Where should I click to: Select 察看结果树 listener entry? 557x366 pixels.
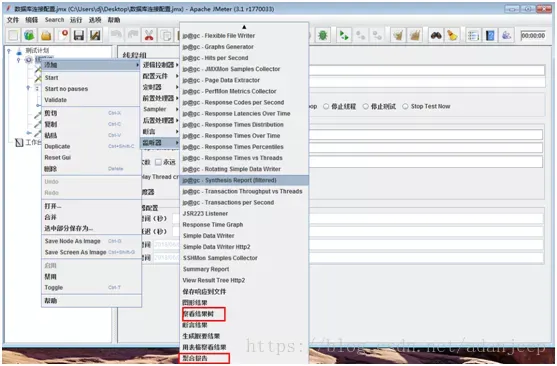pos(244,314)
